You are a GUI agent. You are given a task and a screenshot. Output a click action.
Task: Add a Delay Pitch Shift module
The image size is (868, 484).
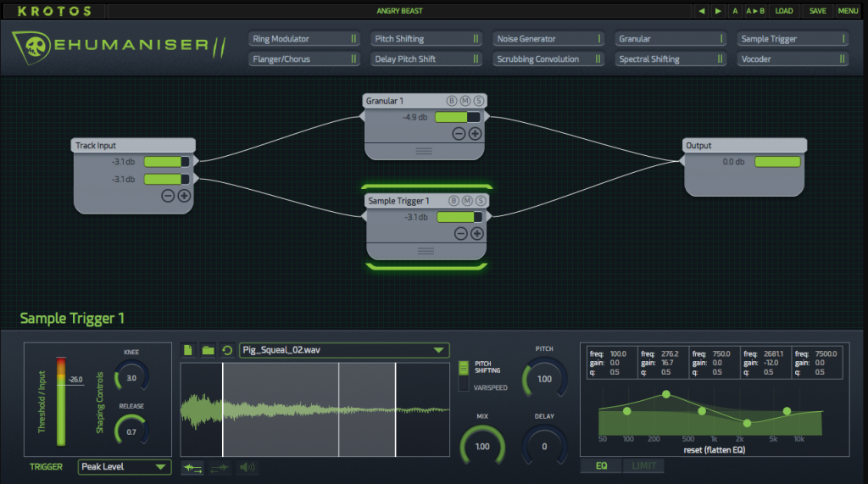(x=426, y=58)
